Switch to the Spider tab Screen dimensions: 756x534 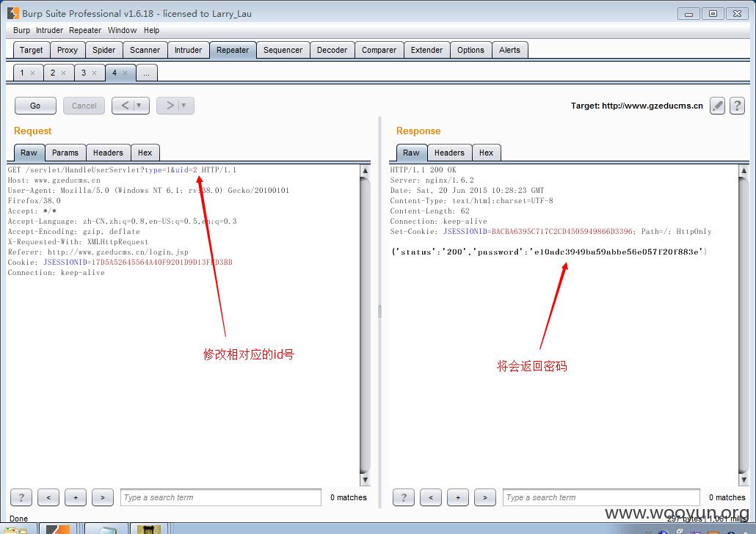(x=104, y=50)
